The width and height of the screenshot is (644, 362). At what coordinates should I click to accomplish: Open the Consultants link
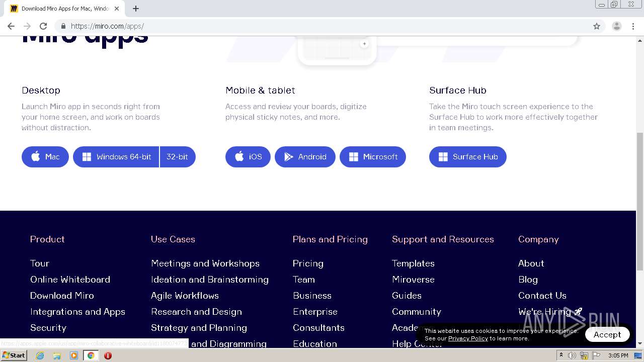click(318, 328)
